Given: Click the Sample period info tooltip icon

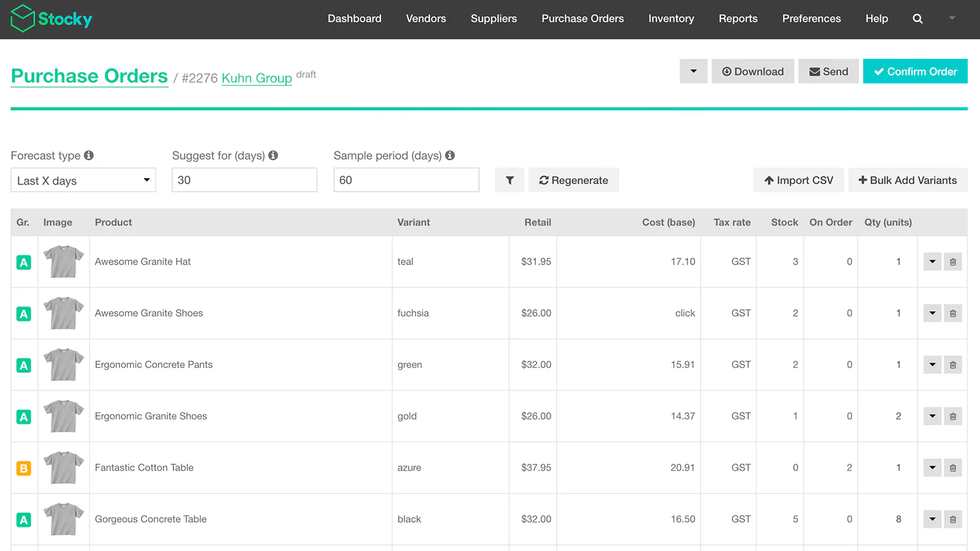Looking at the screenshot, I should [450, 155].
